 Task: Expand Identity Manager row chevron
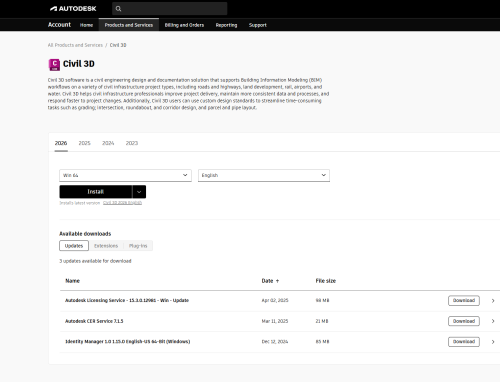point(493,342)
